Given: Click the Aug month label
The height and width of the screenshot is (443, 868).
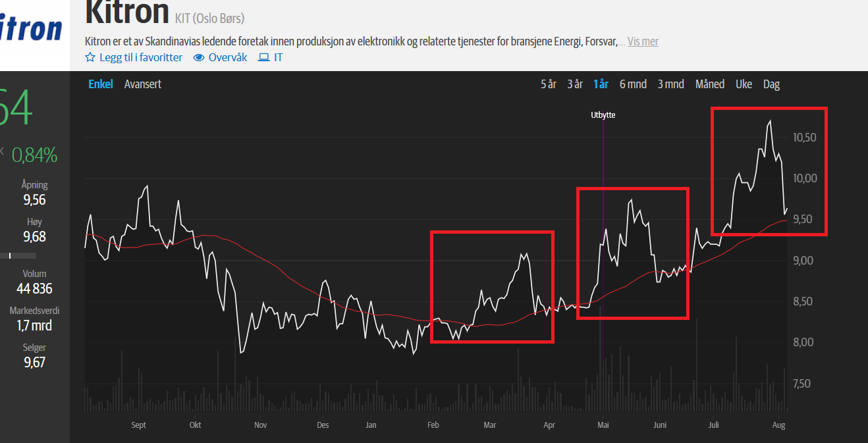Looking at the screenshot, I should (x=778, y=425).
